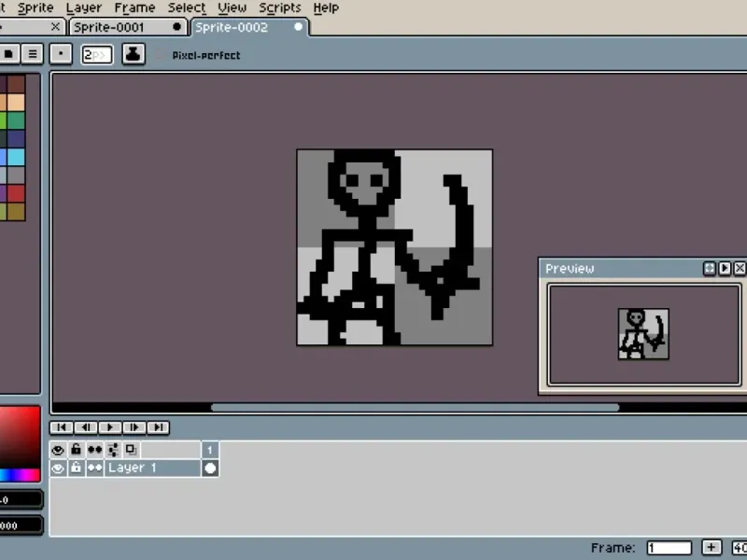
Task: Play animation in the Preview window
Action: [x=725, y=269]
